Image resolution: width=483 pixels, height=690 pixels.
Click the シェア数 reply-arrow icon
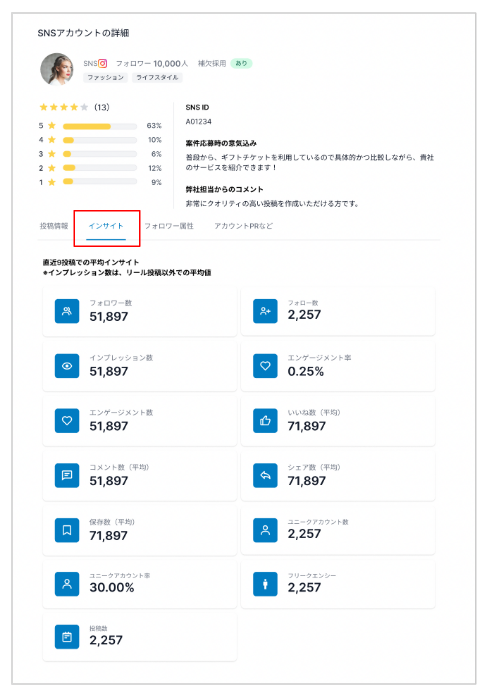pyautogui.click(x=265, y=475)
